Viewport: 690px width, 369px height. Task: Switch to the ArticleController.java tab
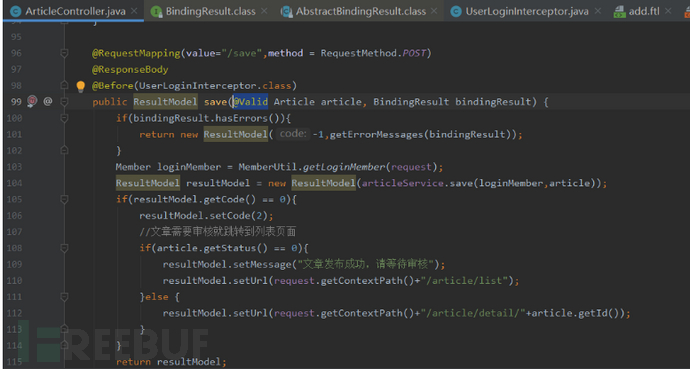(x=73, y=11)
